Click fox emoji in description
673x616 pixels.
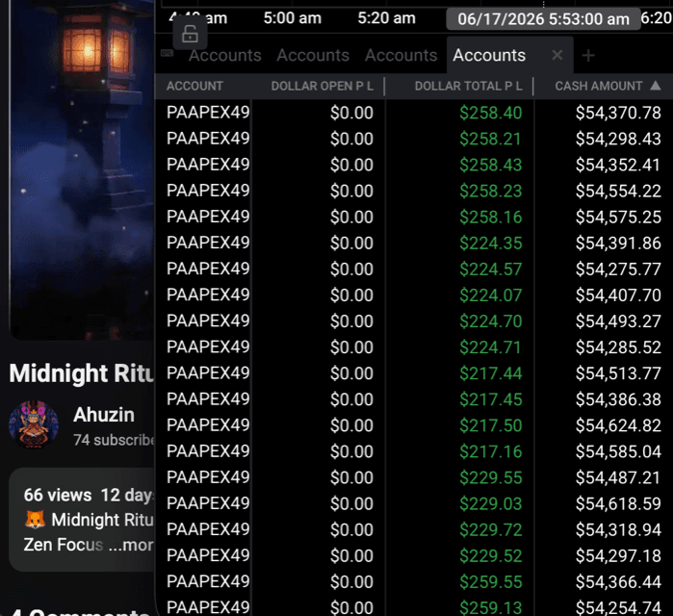pyautogui.click(x=36, y=520)
